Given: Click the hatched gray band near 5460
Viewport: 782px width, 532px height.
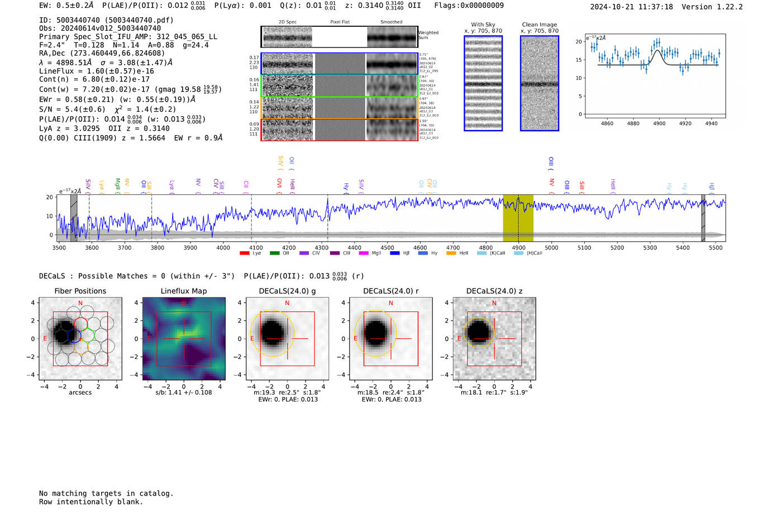Looking at the screenshot, I should pos(703,218).
